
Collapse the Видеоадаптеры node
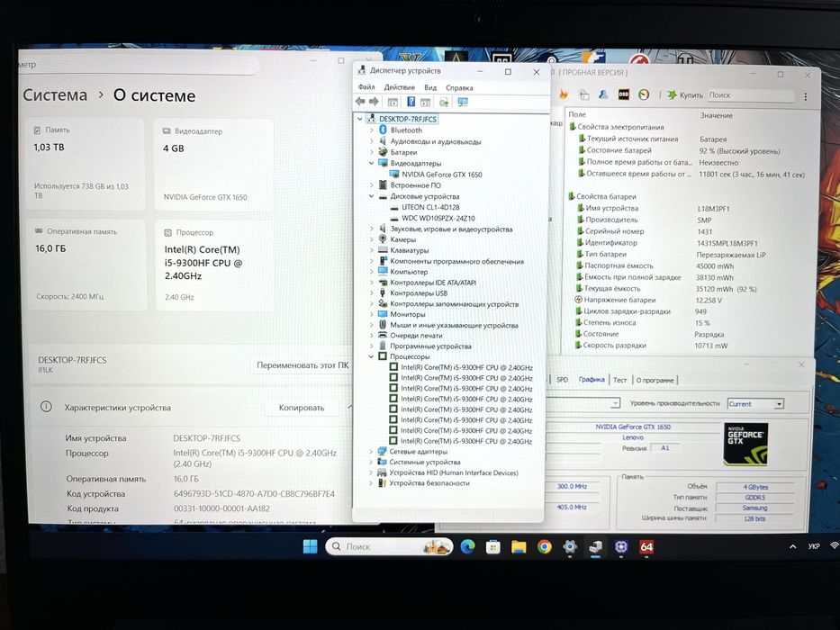(371, 163)
